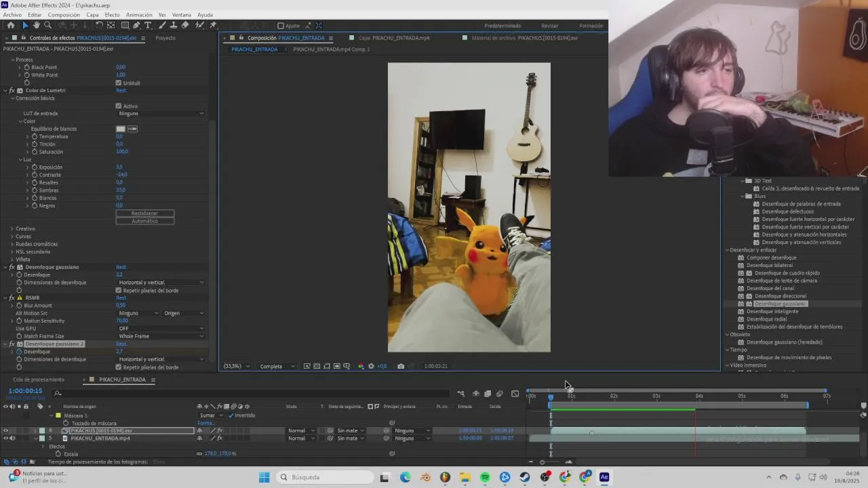Viewport: 868px width, 488px height.
Task: Click the 3D draft icon in timeline
Action: click(x=476, y=393)
